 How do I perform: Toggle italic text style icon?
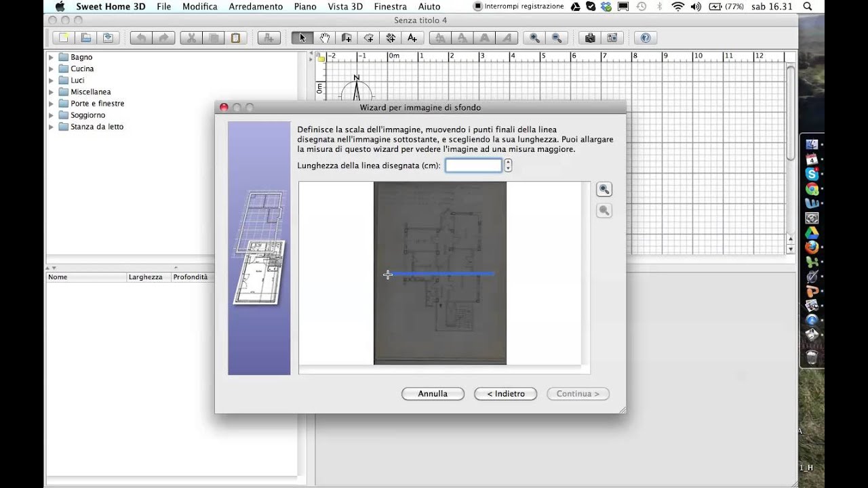507,38
